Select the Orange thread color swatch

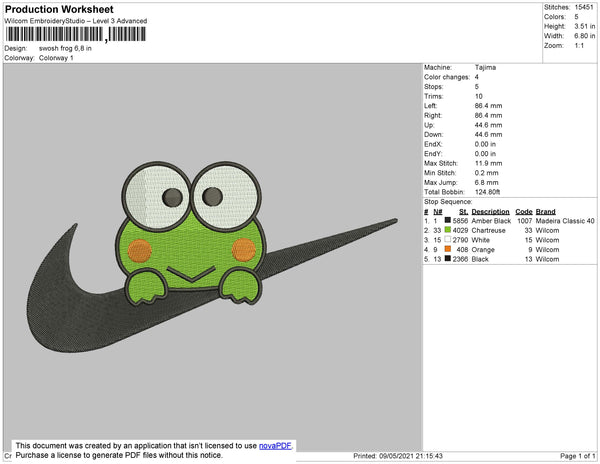point(447,249)
